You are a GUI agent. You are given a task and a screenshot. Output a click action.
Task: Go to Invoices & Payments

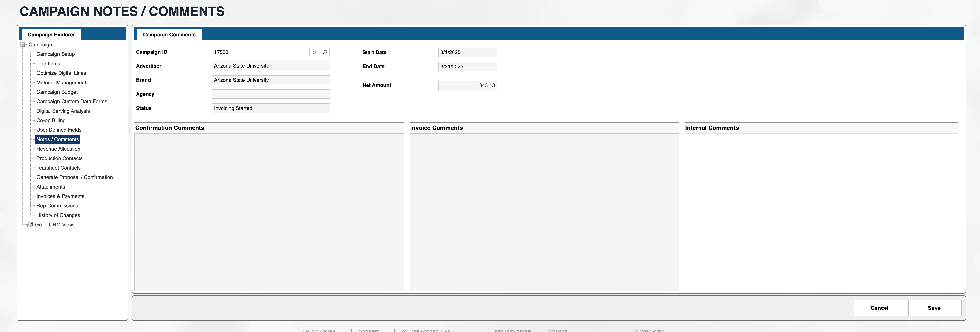click(x=61, y=196)
